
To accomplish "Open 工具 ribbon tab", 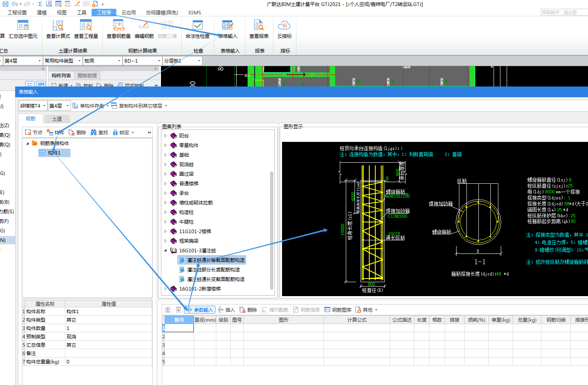I will [x=82, y=12].
